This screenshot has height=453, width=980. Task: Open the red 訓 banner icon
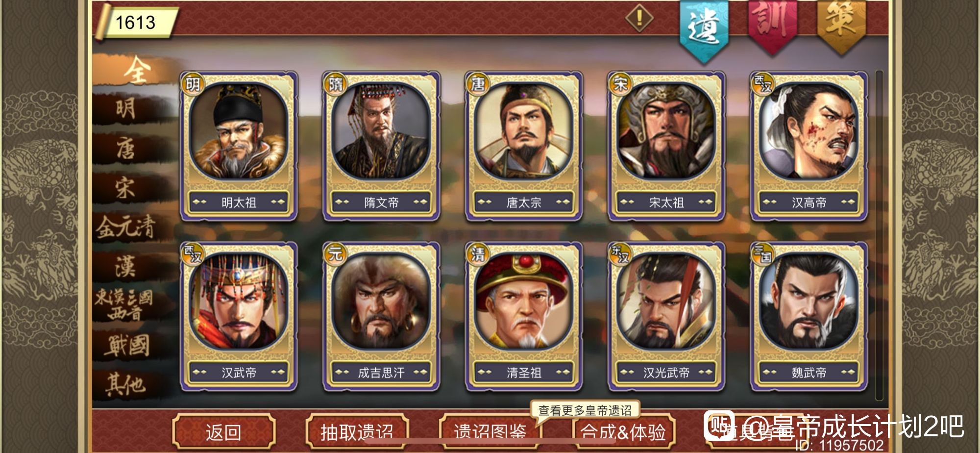(x=773, y=25)
